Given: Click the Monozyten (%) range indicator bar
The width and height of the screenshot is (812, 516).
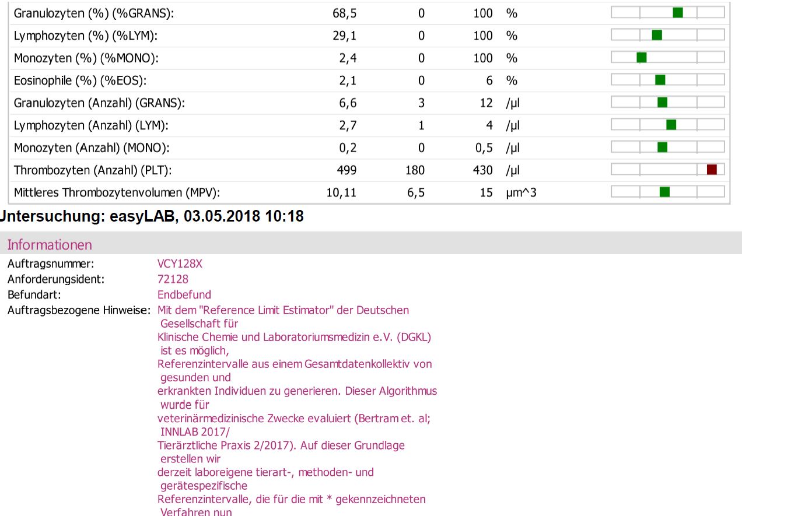Looking at the screenshot, I should pyautogui.click(x=668, y=57).
